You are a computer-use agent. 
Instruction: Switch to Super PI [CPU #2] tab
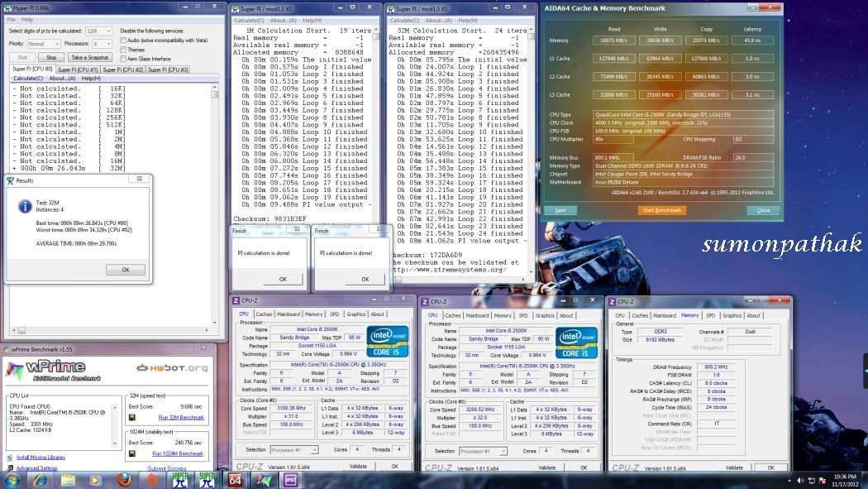point(123,70)
